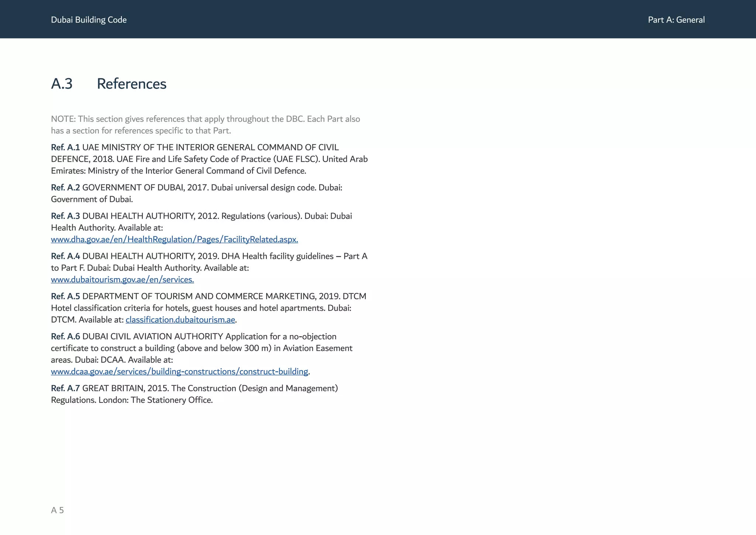Click the A 5 page number

pos(57,510)
